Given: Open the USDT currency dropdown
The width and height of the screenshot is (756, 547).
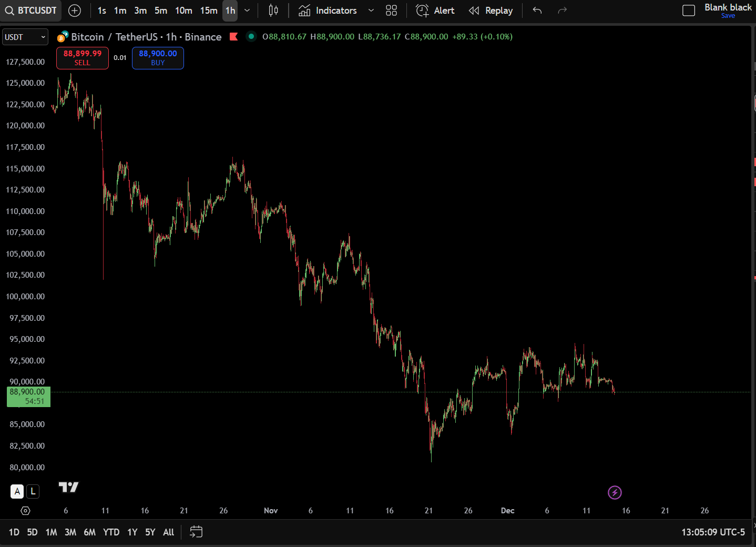Looking at the screenshot, I should 25,37.
